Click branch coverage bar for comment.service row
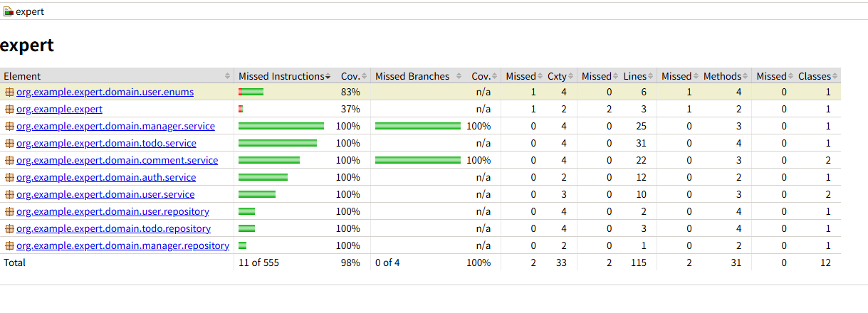This screenshot has height=313, width=868. [418, 160]
